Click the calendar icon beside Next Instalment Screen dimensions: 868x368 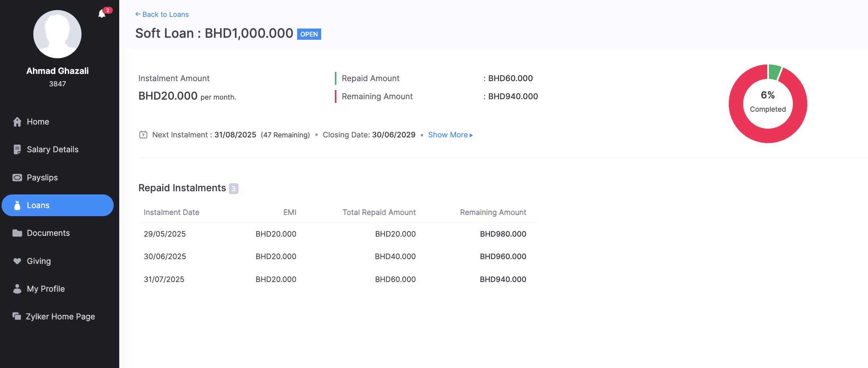click(x=143, y=135)
